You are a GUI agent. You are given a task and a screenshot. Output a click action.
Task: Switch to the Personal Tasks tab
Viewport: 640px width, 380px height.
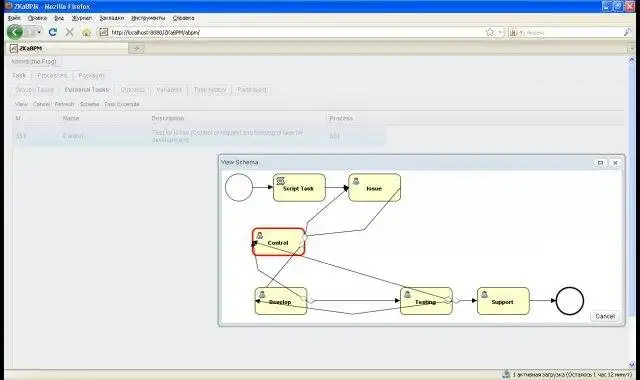pyautogui.click(x=87, y=89)
